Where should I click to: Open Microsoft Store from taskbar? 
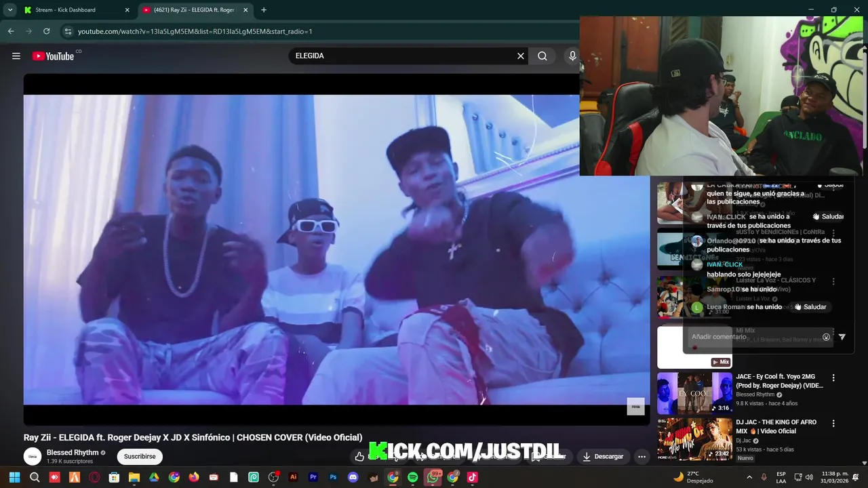click(x=114, y=477)
